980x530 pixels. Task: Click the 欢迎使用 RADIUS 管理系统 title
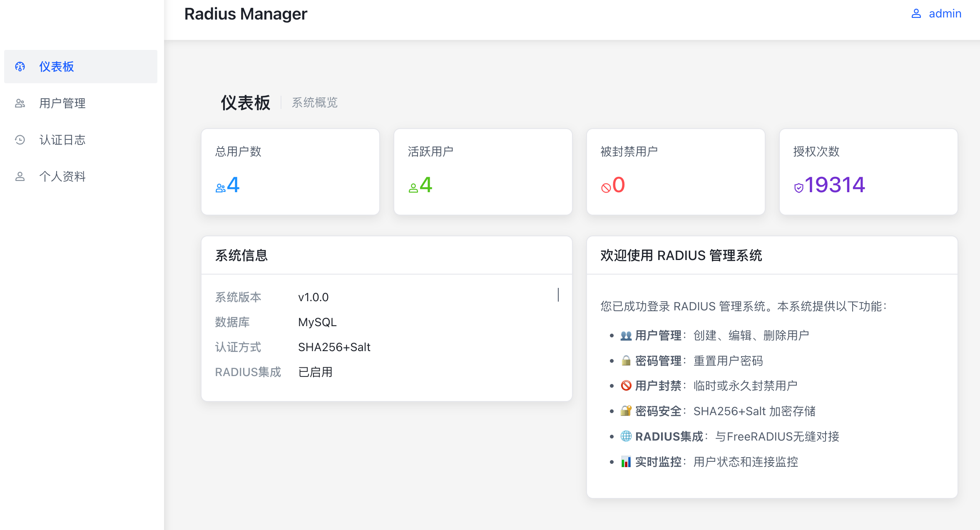coord(681,255)
